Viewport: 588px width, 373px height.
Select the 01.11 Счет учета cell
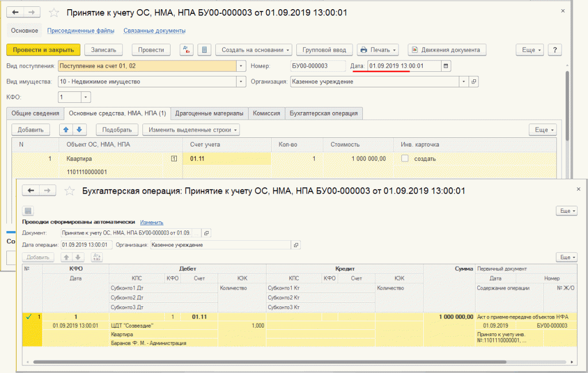(x=226, y=159)
